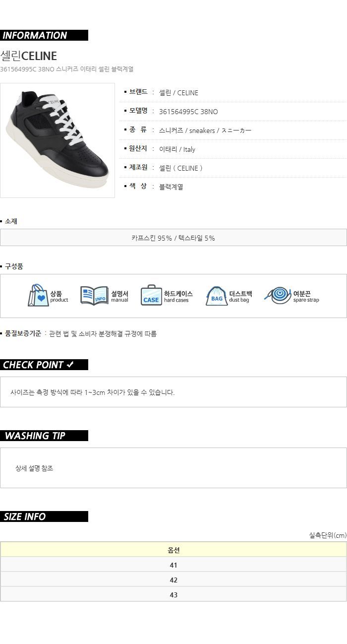347x644 pixels.
Task: Select size option 41 row
Action: coord(173,565)
